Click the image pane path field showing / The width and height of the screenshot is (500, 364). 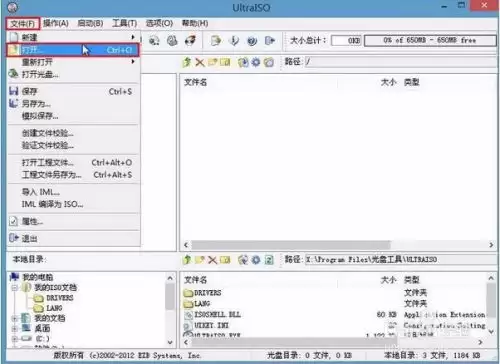coord(401,62)
